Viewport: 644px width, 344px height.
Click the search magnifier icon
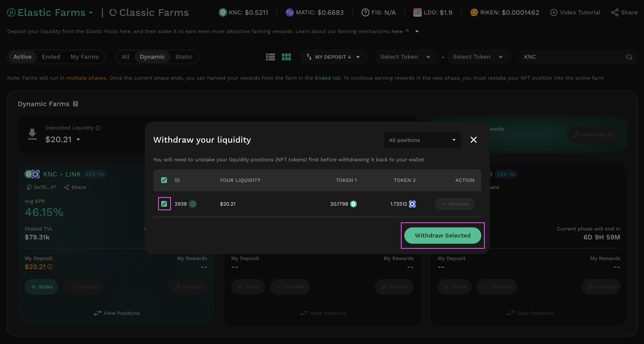click(629, 57)
